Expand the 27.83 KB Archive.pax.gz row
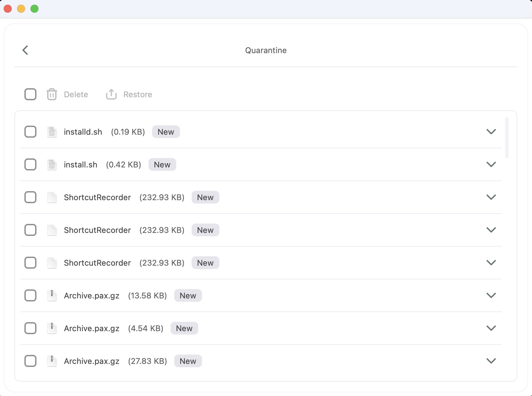 coord(491,361)
